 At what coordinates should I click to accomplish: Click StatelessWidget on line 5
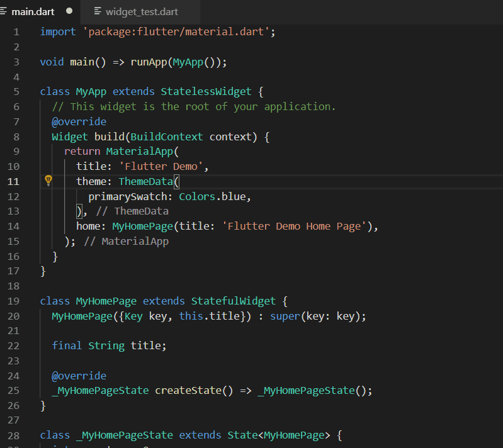tap(206, 92)
